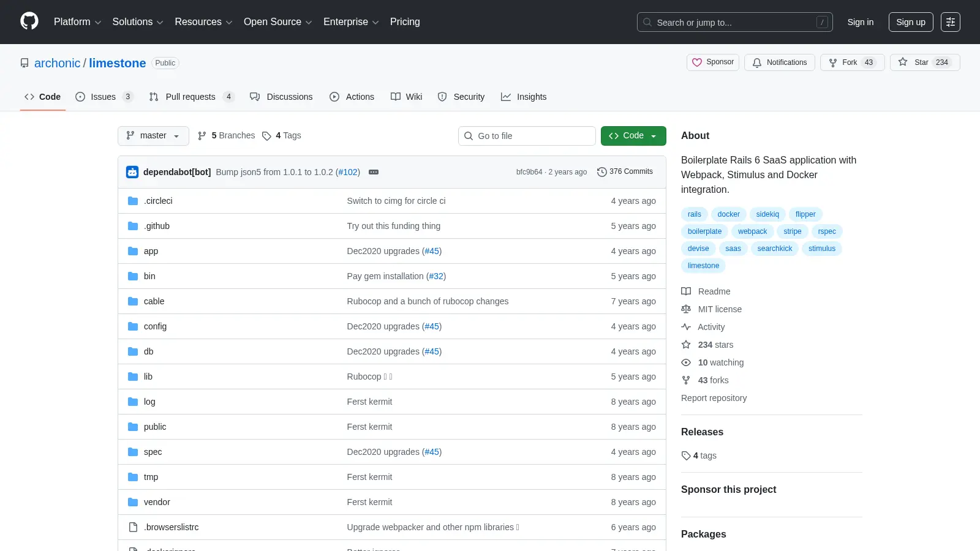The height and width of the screenshot is (551, 980).
Task: Open the app folder
Action: pyautogui.click(x=151, y=251)
